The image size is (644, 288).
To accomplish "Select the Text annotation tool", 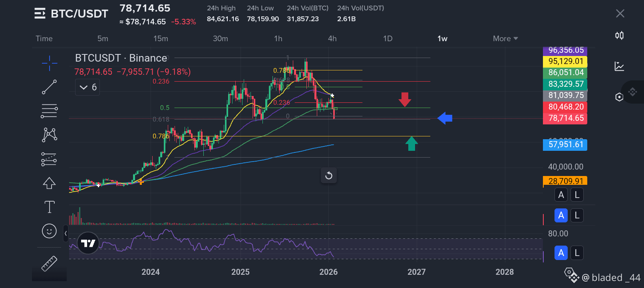I will coord(50,207).
